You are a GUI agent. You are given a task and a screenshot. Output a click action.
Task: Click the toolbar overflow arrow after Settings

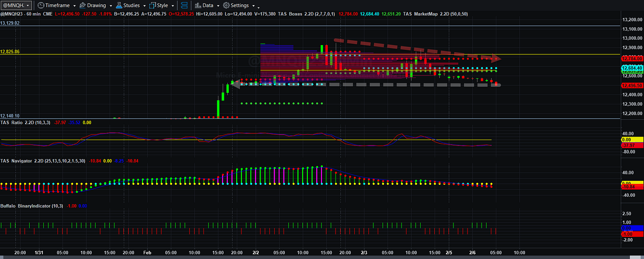258,7
